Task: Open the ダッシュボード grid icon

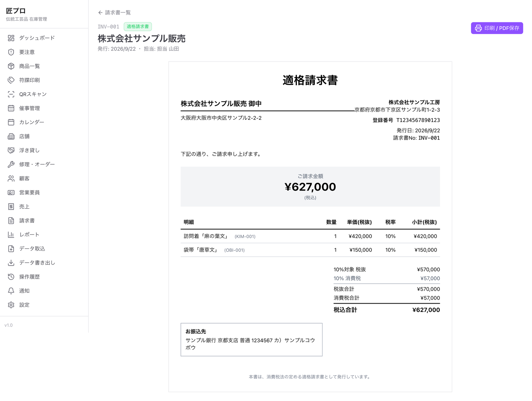Action: click(11, 38)
